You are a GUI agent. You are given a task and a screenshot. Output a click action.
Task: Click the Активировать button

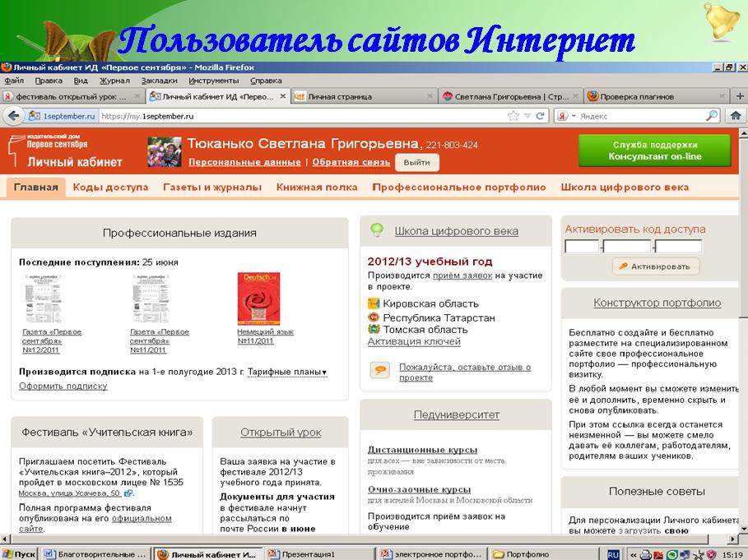(x=656, y=266)
